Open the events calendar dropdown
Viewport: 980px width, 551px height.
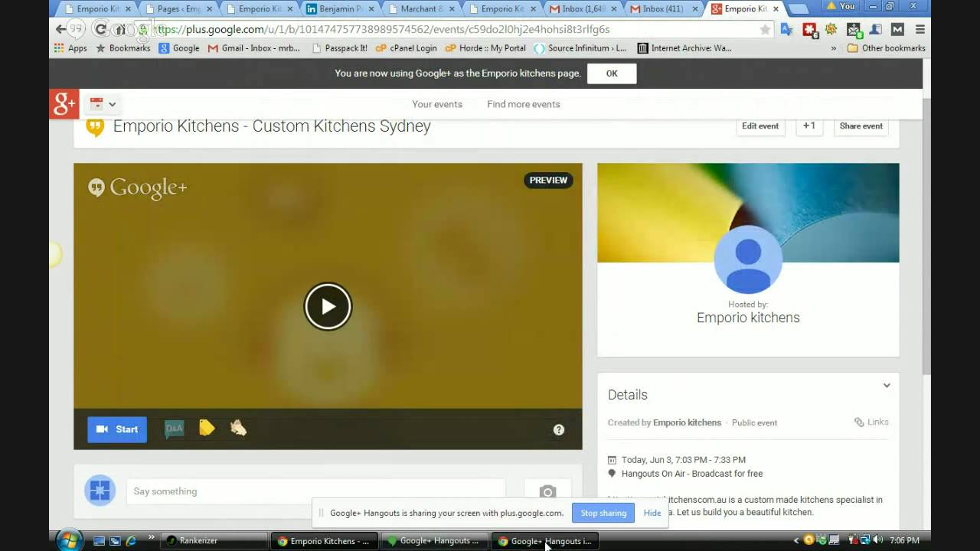click(x=103, y=104)
